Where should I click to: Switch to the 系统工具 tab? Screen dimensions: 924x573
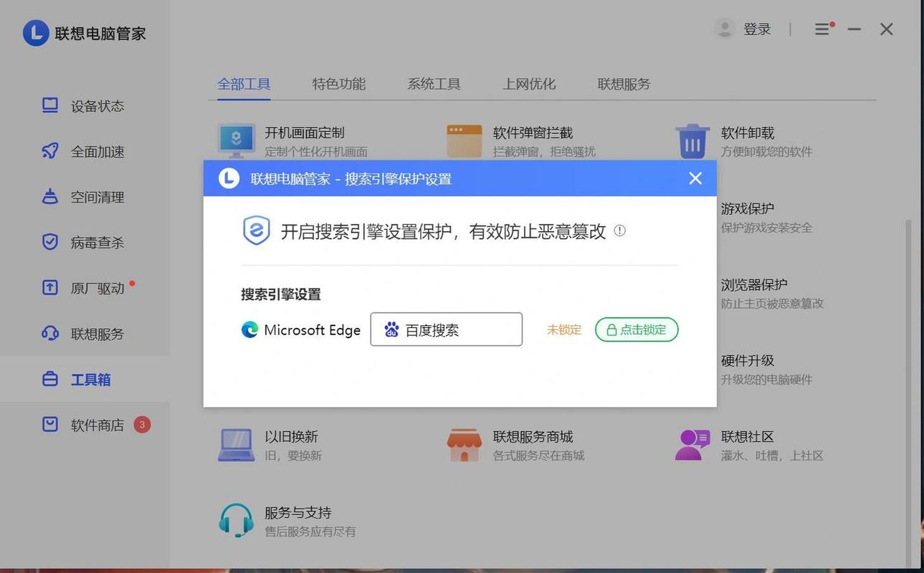[x=434, y=84]
